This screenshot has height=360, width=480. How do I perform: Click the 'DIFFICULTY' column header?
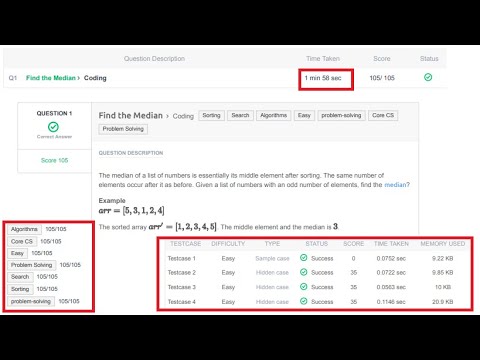228,244
